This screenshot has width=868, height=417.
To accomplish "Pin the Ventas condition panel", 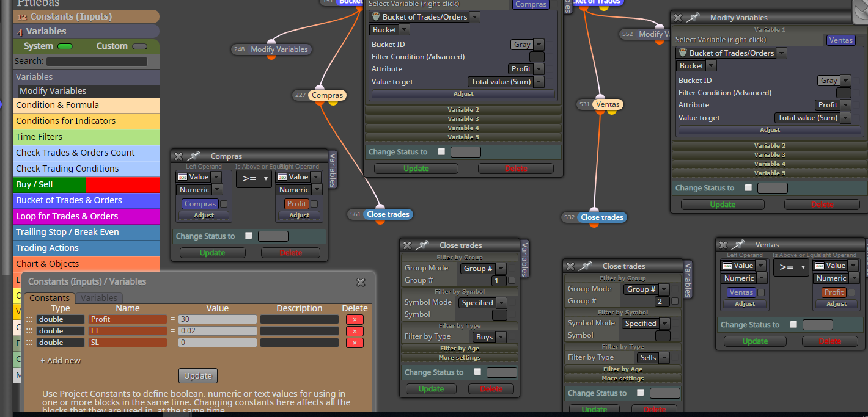I will (x=738, y=245).
